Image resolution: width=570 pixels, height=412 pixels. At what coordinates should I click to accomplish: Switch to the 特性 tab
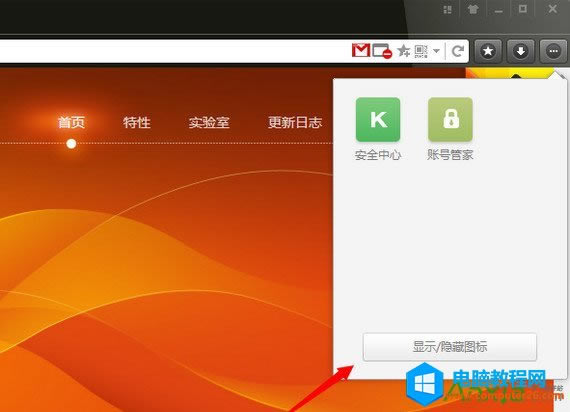point(137,122)
